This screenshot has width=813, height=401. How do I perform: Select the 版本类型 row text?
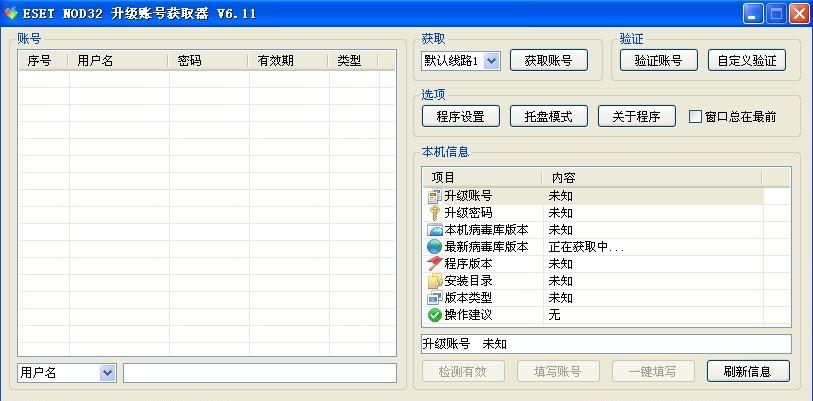[x=468, y=298]
